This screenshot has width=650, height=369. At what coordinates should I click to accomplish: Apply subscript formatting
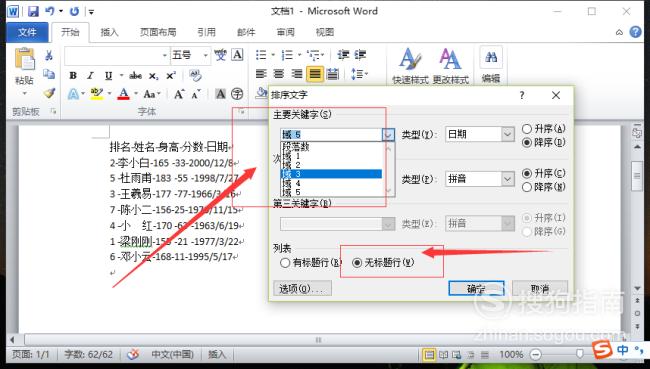[x=153, y=75]
